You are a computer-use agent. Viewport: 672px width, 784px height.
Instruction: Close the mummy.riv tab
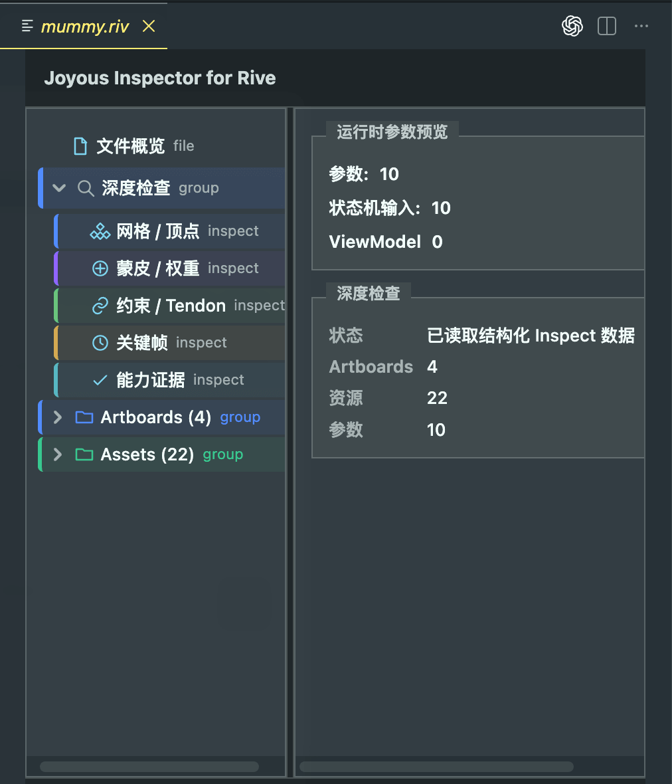click(x=149, y=26)
